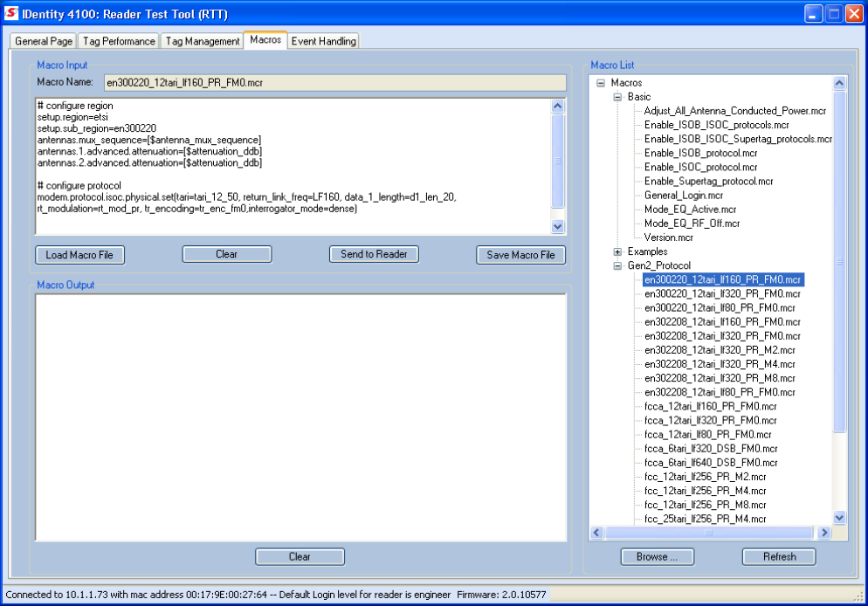The image size is (868, 606).
Task: Collapse the Basic folder node
Action: point(617,97)
